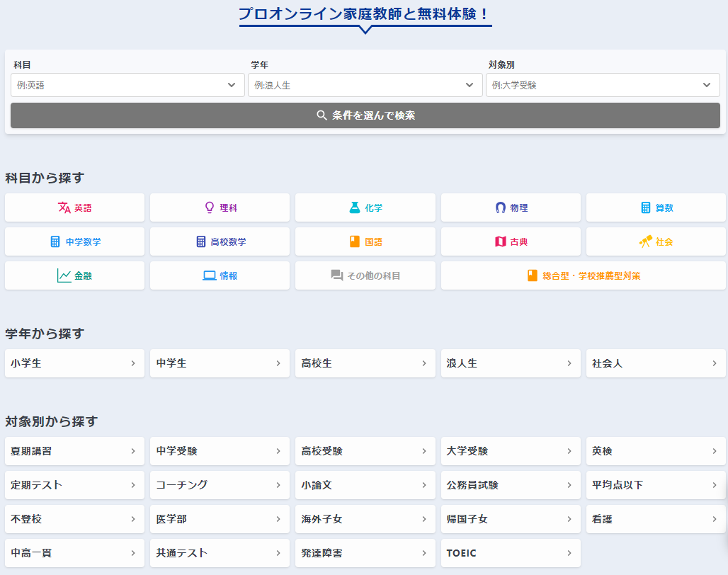Open the 大学受験 link
This screenshot has height=575, width=728.
coord(511,450)
